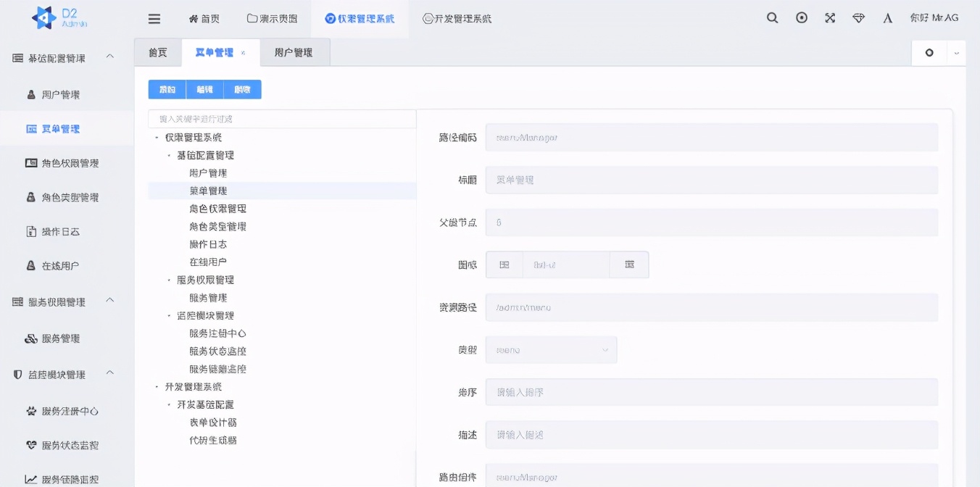Switch to the 用户管理 tab
980x487 pixels.
[x=294, y=52]
